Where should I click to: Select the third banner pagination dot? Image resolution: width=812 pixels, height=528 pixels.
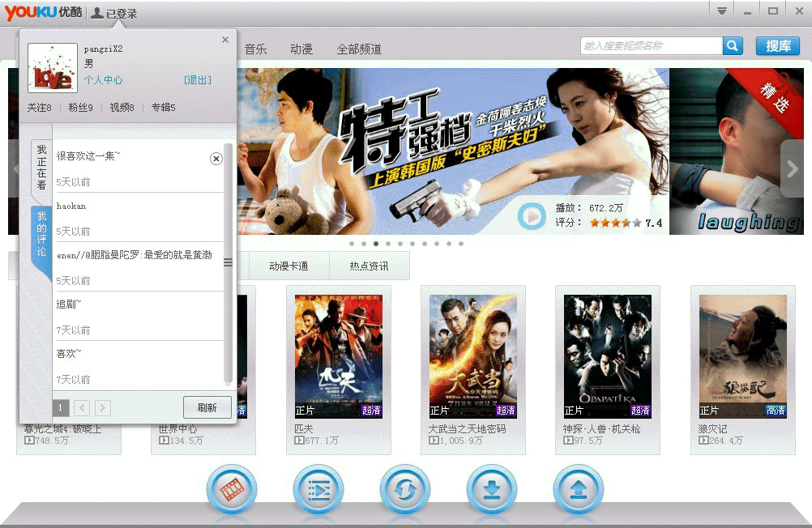point(376,243)
